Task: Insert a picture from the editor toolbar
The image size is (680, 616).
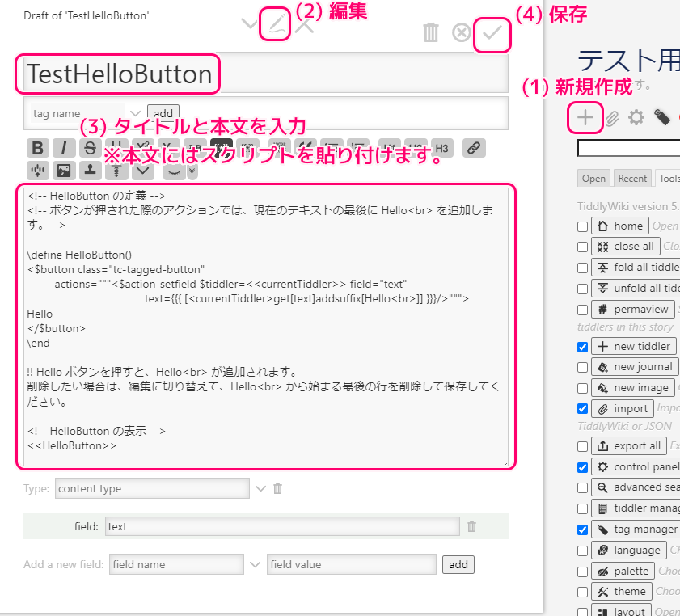Action: click(x=63, y=170)
